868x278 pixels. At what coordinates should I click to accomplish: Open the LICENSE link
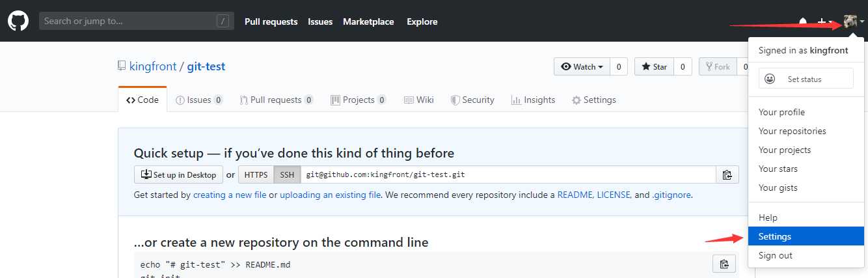point(614,195)
